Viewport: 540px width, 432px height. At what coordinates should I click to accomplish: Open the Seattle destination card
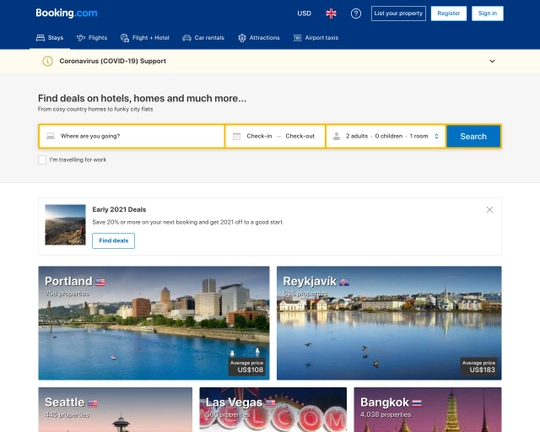[x=115, y=410]
